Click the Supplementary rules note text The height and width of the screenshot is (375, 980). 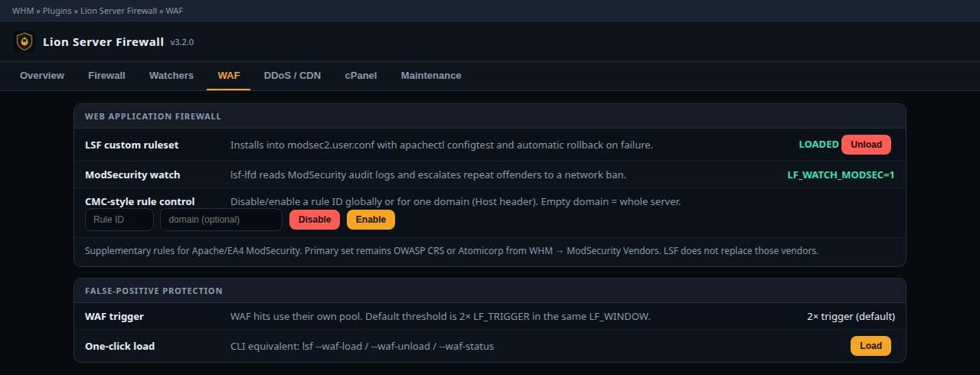452,251
